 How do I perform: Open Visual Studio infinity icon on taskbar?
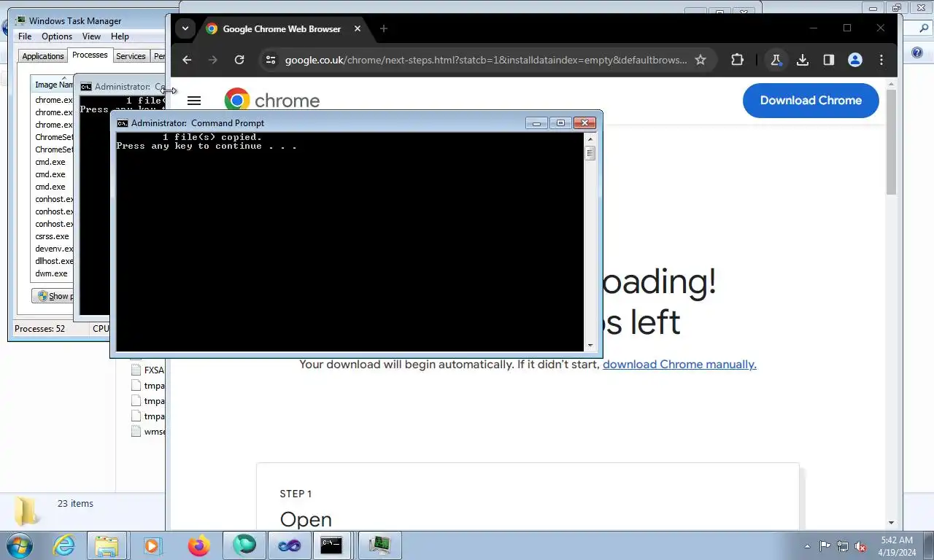tap(289, 545)
